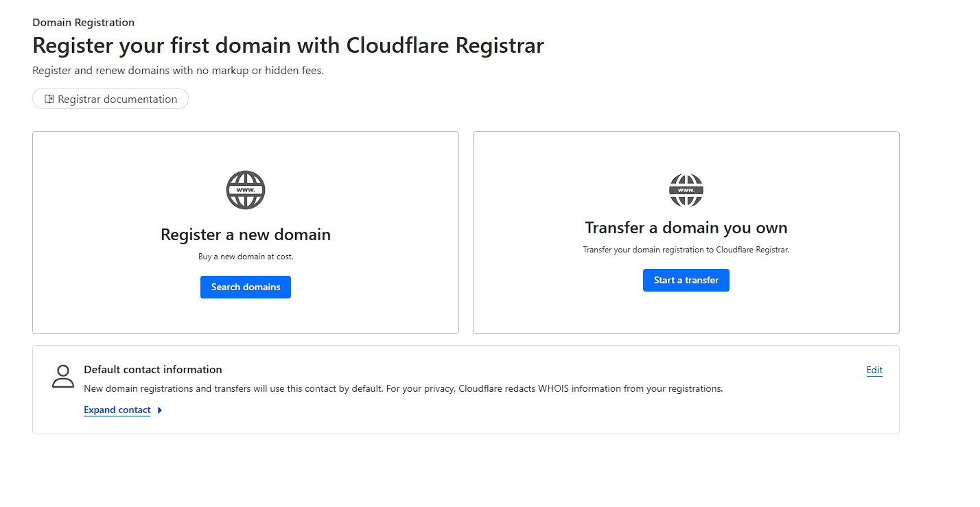Open the Expand contact link
This screenshot has height=507, width=980.
coord(117,410)
